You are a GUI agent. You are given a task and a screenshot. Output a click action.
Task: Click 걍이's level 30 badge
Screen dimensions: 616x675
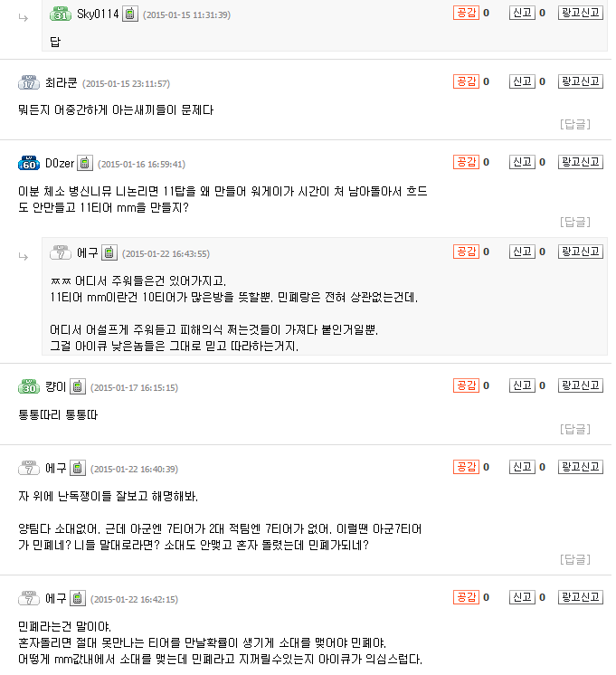(x=29, y=387)
